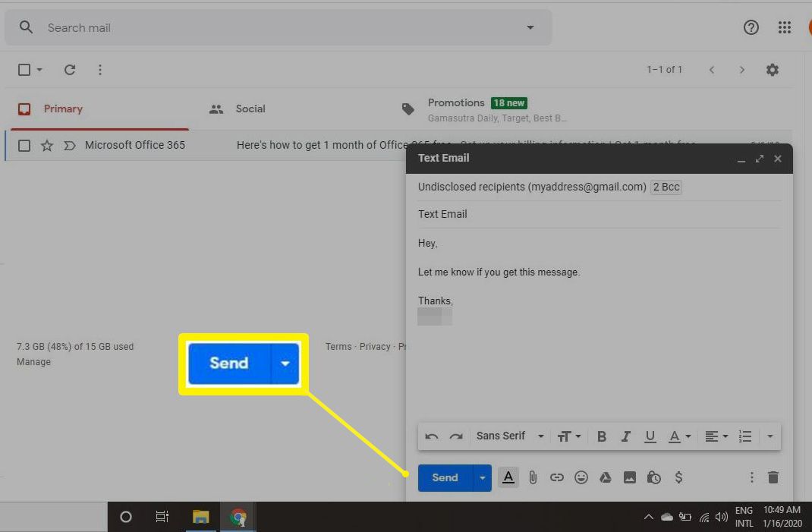
Task: Refresh the inbox
Action: click(x=70, y=69)
